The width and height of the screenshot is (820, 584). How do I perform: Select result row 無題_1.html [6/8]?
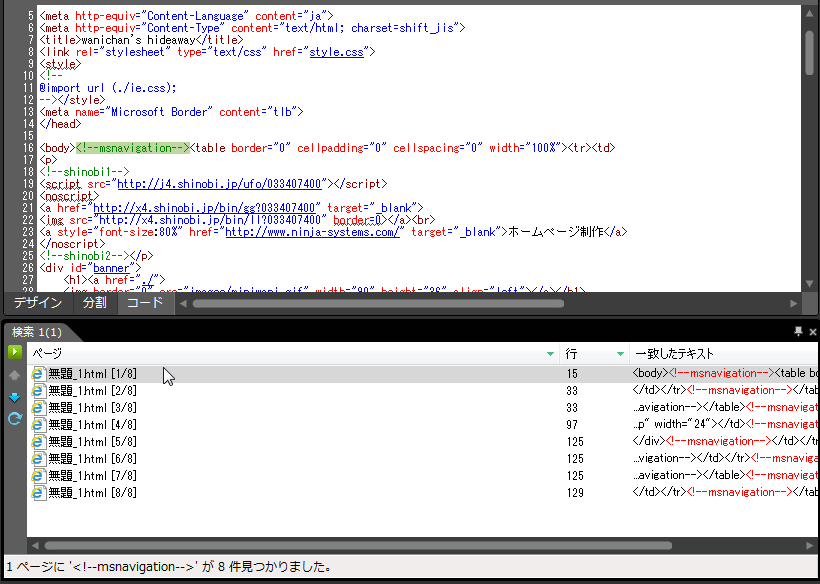tap(422, 459)
